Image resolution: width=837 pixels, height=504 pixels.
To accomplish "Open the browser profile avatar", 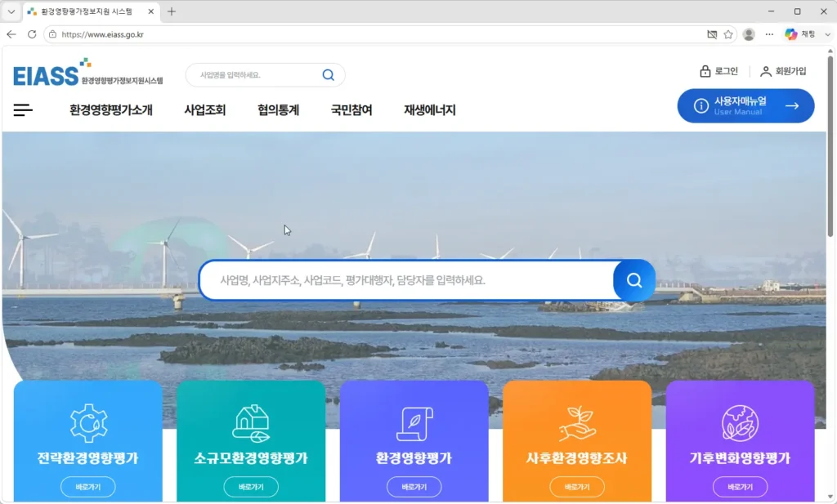I will pos(749,34).
